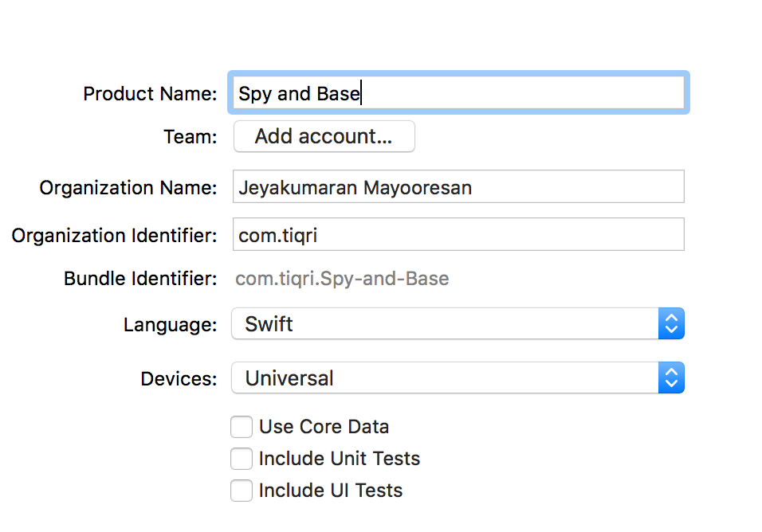Viewport: 762px width, 532px height.
Task: Click the Bundle Identifier label
Action: [140, 279]
